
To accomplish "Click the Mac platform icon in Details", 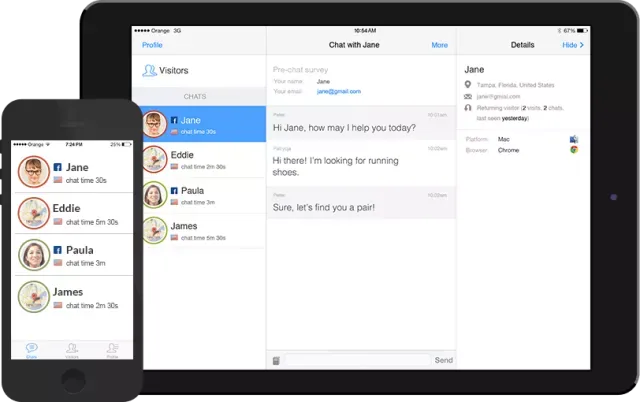I will pos(574,139).
